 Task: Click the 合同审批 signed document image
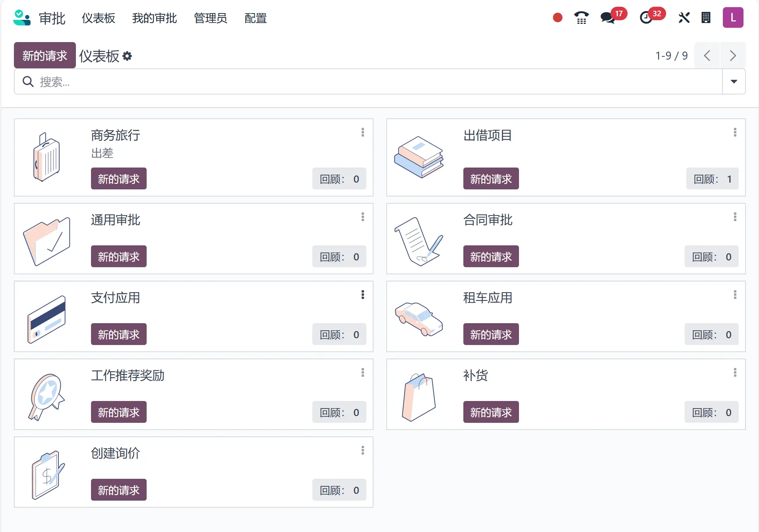click(419, 241)
